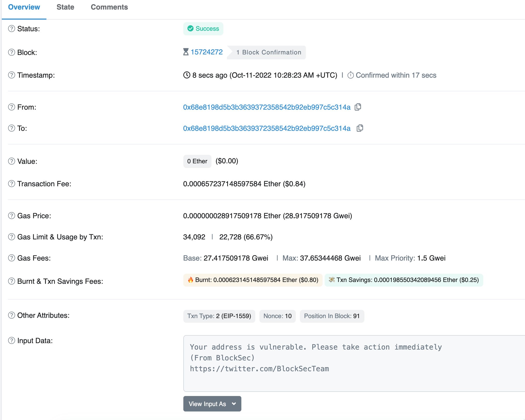Viewport: 525px width, 420px height.
Task: Open the Comments tab
Action: 109,7
